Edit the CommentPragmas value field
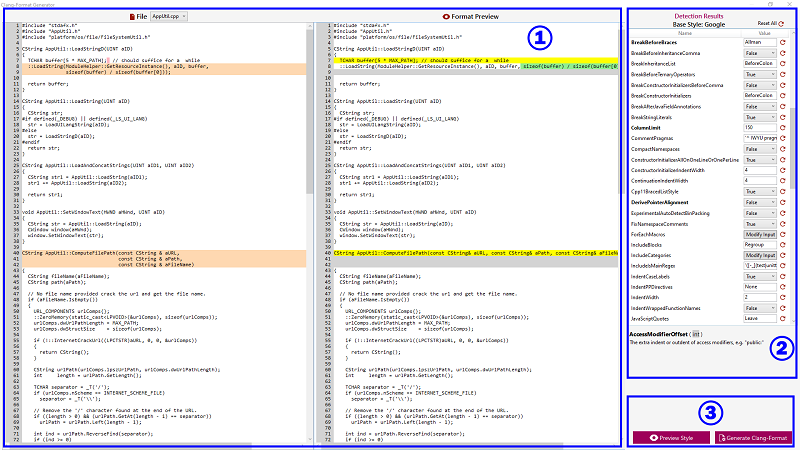The height and width of the screenshot is (450, 800). click(x=760, y=138)
